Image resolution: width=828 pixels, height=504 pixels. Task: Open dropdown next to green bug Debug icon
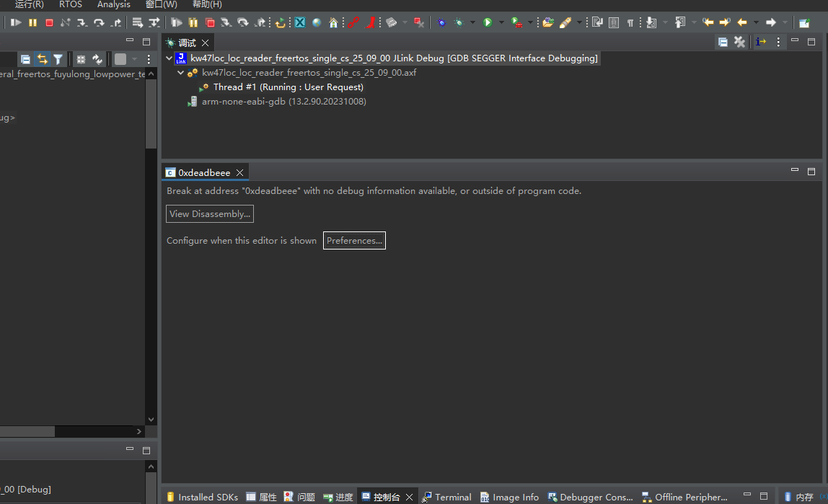coord(472,22)
